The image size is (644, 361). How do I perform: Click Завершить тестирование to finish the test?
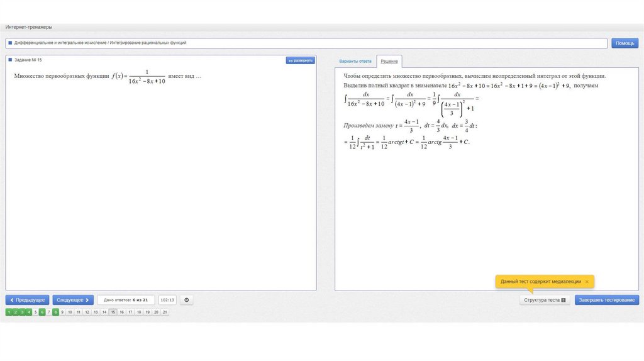(x=607, y=300)
